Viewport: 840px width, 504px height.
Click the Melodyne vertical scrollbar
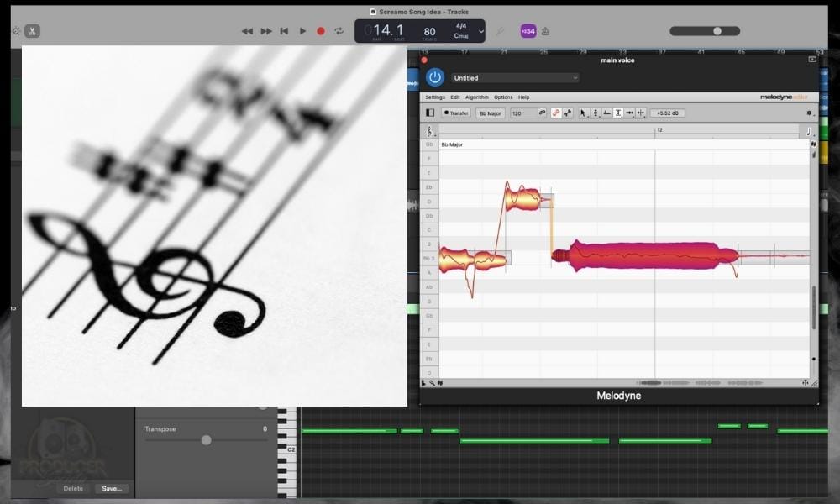(x=814, y=307)
